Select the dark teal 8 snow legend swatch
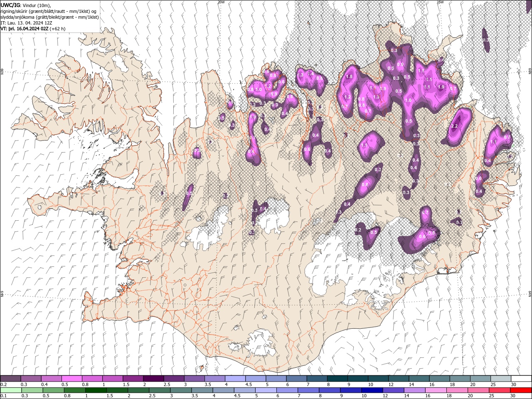Image resolution: width=532 pixels, height=399 pixels. 337,379
